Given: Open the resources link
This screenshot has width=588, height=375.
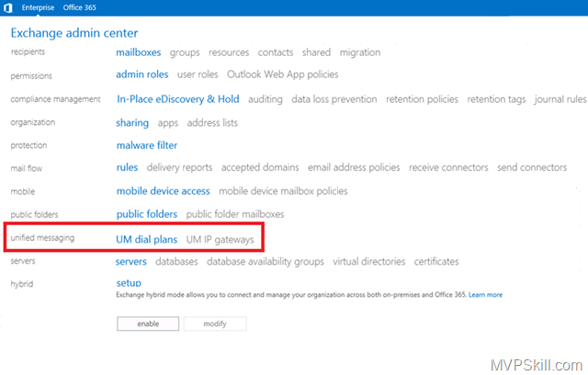Looking at the screenshot, I should coord(229,52).
